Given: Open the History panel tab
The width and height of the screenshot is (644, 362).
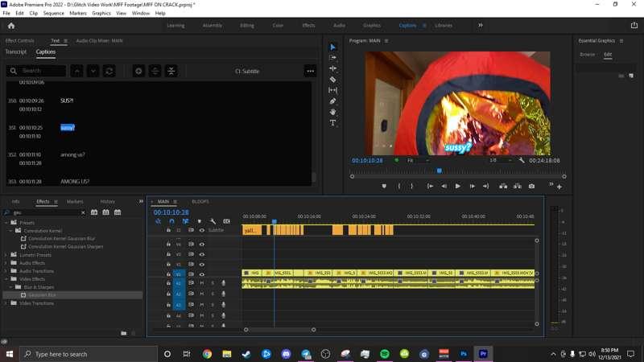Looking at the screenshot, I should [108, 202].
